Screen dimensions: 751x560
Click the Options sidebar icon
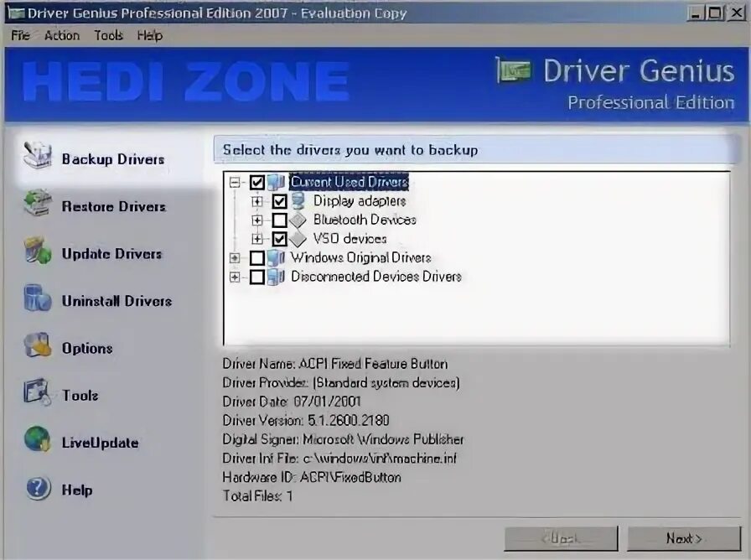tap(37, 345)
